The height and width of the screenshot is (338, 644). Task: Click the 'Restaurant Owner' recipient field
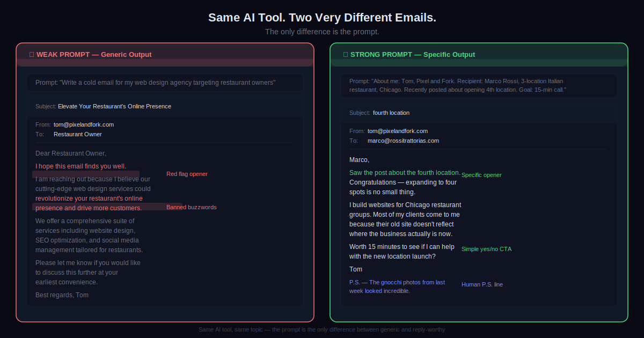pyautogui.click(x=78, y=134)
